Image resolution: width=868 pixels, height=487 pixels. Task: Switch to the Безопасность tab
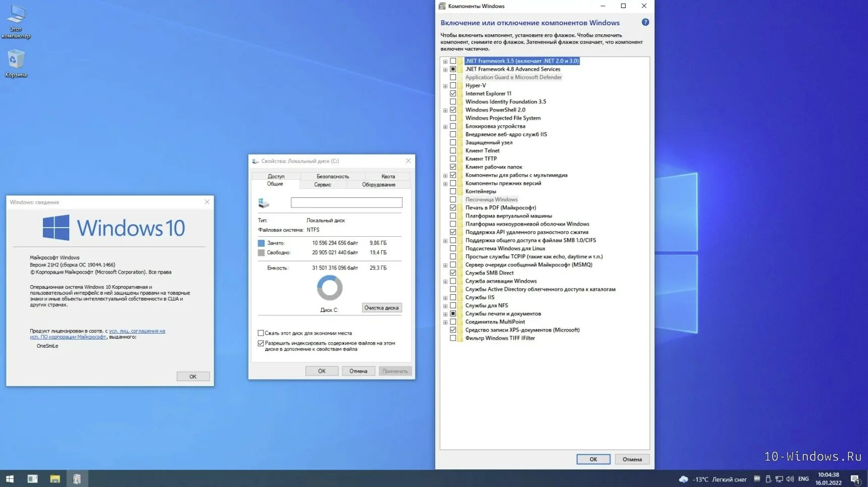click(333, 176)
